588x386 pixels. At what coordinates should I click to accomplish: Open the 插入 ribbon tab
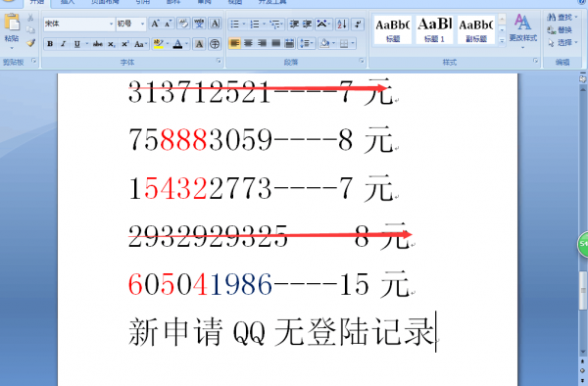pyautogui.click(x=68, y=2)
